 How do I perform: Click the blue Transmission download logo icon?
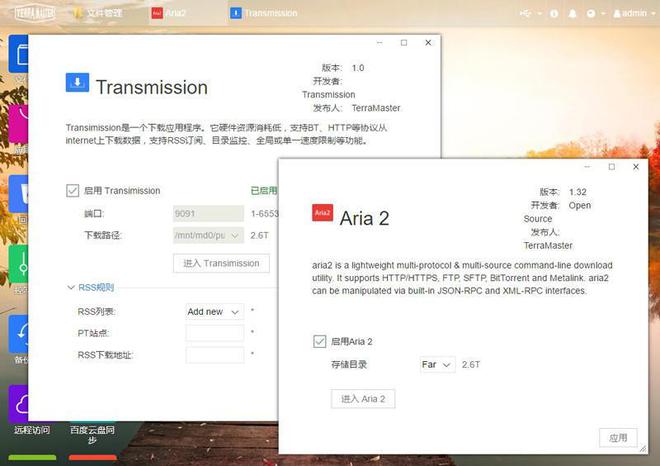tap(77, 83)
